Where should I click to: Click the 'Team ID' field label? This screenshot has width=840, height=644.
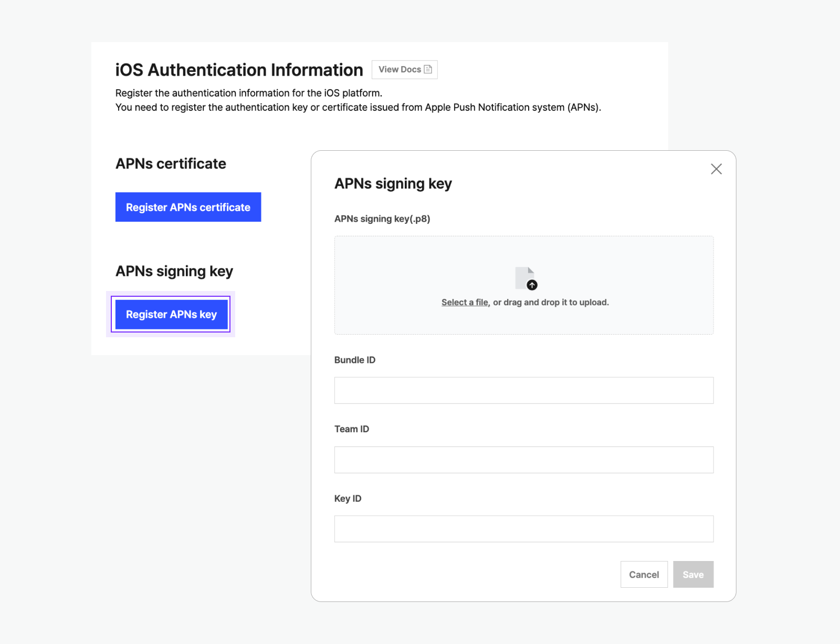[x=352, y=429]
